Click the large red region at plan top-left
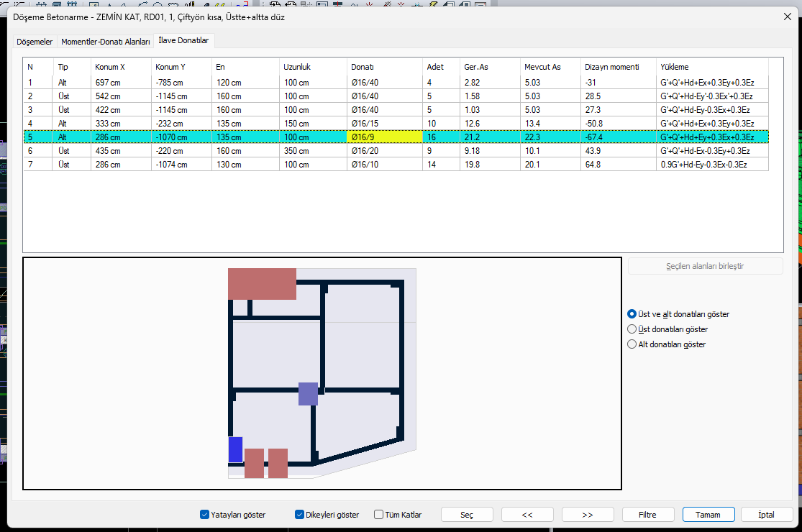Screen dimensions: 802x532 click(262, 284)
